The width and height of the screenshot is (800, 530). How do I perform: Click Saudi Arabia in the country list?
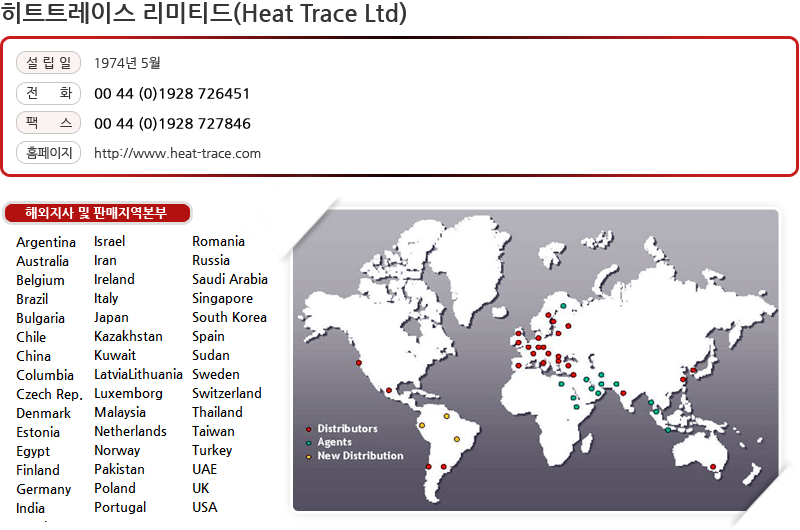coord(230,279)
